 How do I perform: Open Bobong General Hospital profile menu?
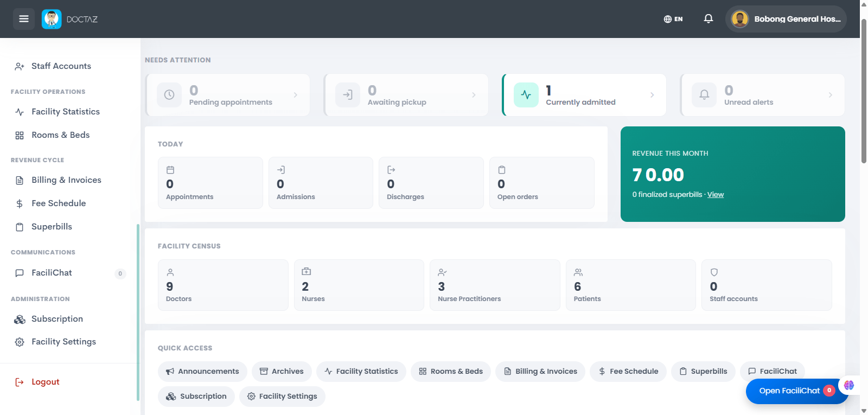click(786, 19)
